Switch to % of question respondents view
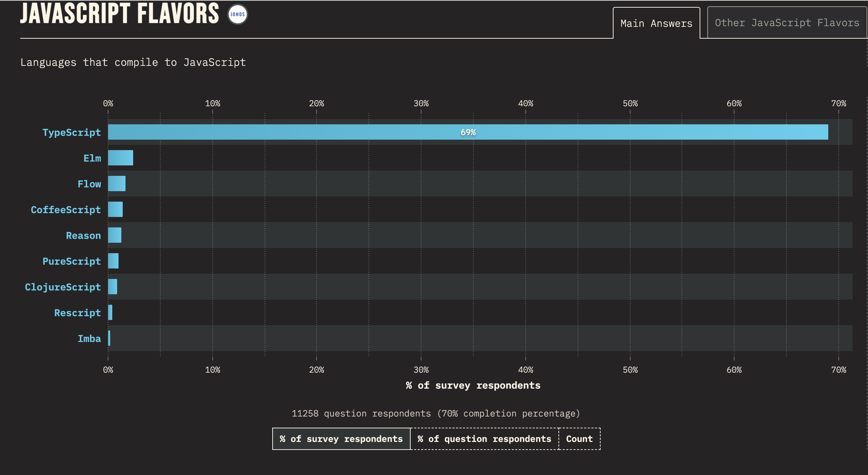This screenshot has width=868, height=475. click(484, 439)
